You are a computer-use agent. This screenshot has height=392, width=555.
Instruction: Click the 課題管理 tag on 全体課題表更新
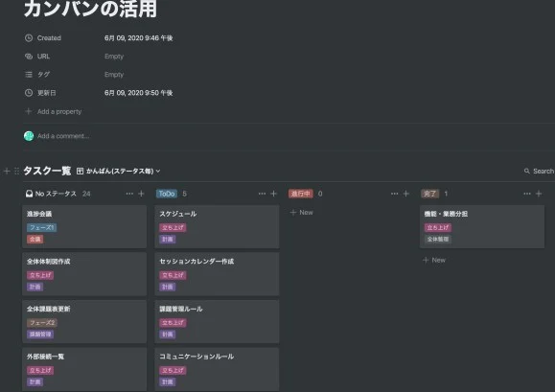coord(40,334)
